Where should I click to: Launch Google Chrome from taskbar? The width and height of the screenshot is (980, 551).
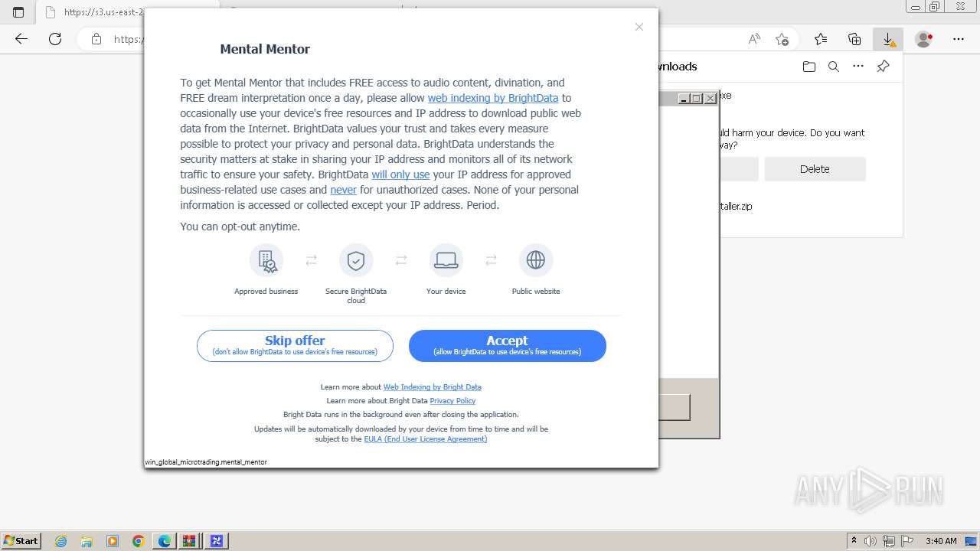coord(139,541)
